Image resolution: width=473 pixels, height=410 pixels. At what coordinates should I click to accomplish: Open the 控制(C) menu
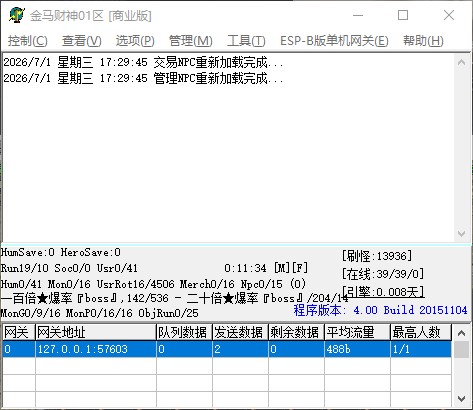click(28, 41)
